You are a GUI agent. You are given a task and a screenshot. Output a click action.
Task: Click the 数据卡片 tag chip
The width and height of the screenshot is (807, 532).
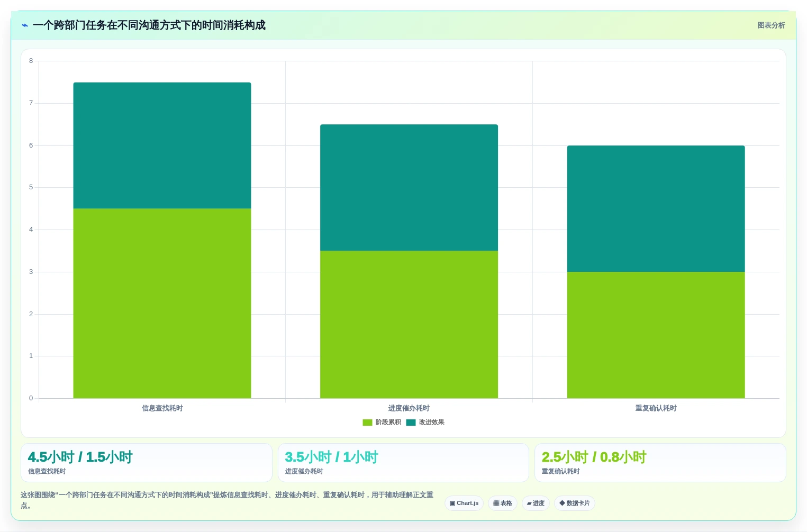pos(575,503)
